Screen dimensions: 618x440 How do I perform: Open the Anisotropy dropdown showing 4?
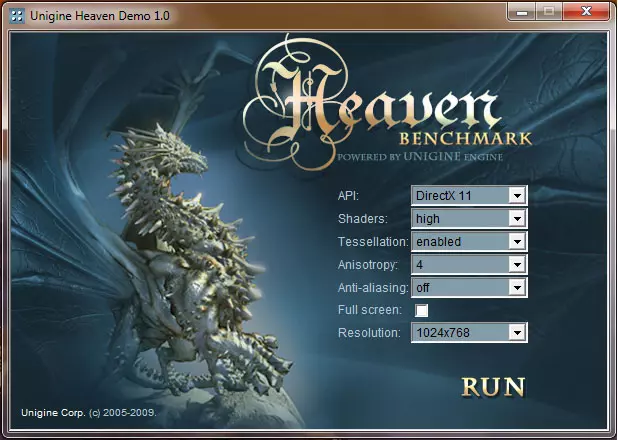pyautogui.click(x=469, y=264)
